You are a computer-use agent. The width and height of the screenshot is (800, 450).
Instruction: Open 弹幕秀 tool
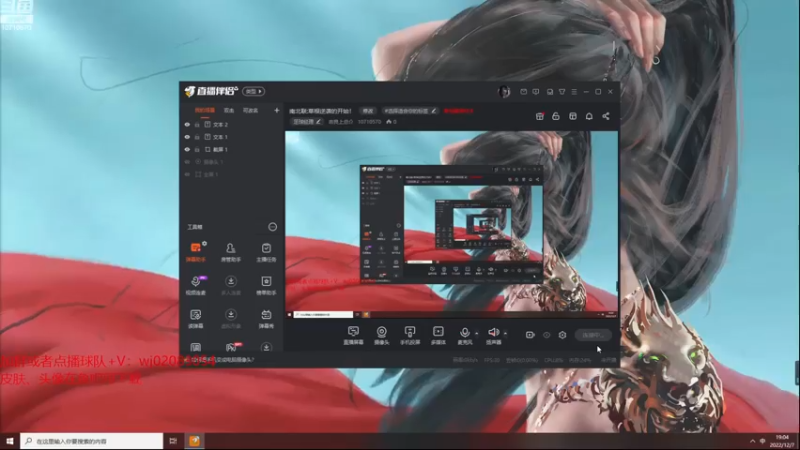pyautogui.click(x=266, y=318)
